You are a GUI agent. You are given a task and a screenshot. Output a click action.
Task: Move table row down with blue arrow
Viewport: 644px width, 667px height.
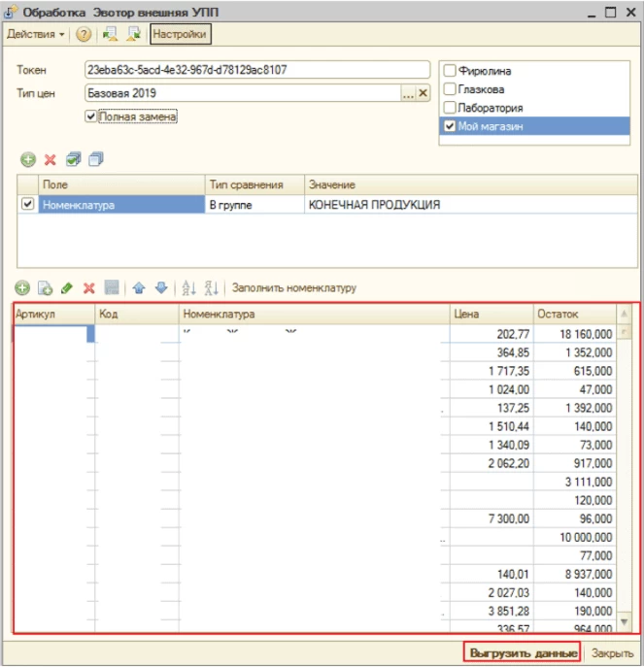(x=160, y=288)
